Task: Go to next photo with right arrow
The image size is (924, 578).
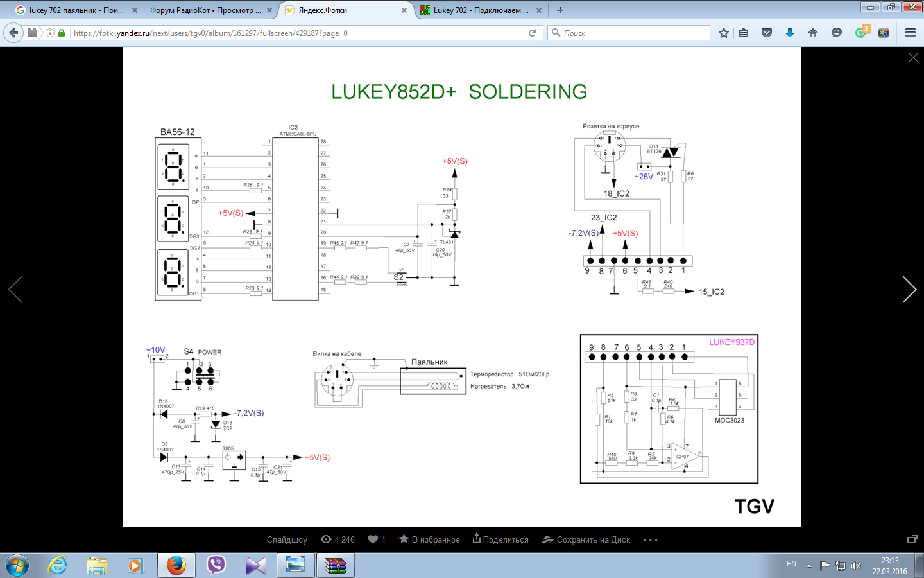Action: pos(909,290)
